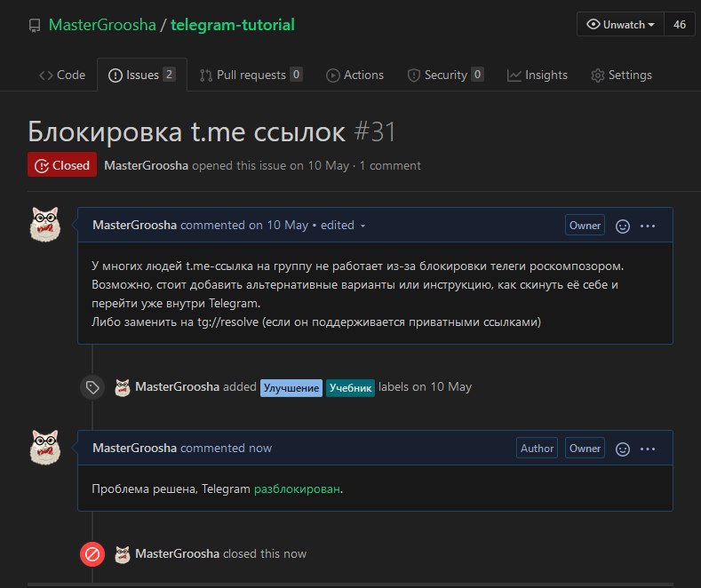Open the three-dots menu on second comment
Screen dimensions: 701x588
pyautogui.click(x=648, y=449)
